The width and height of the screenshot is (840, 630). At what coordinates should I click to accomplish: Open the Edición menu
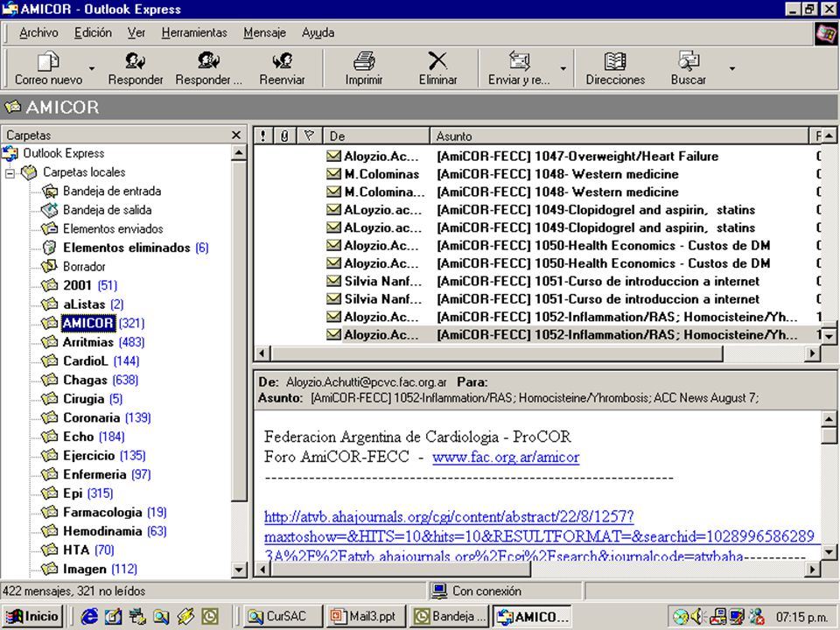[x=94, y=32]
